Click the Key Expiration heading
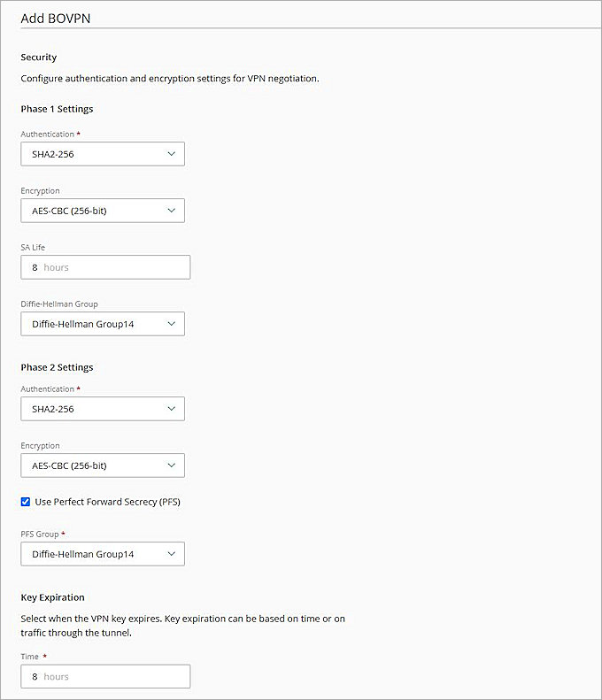The height and width of the screenshot is (700, 602). (x=52, y=597)
